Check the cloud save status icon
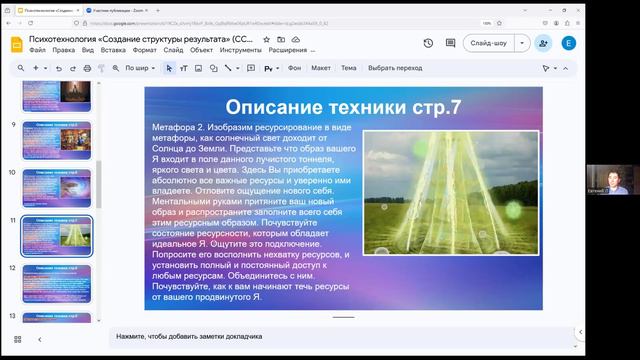Viewport: 640px width, 360px height. coord(296,40)
